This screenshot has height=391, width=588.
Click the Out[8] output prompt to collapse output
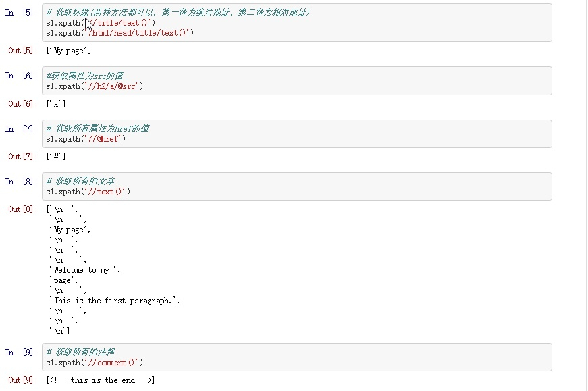click(x=22, y=209)
